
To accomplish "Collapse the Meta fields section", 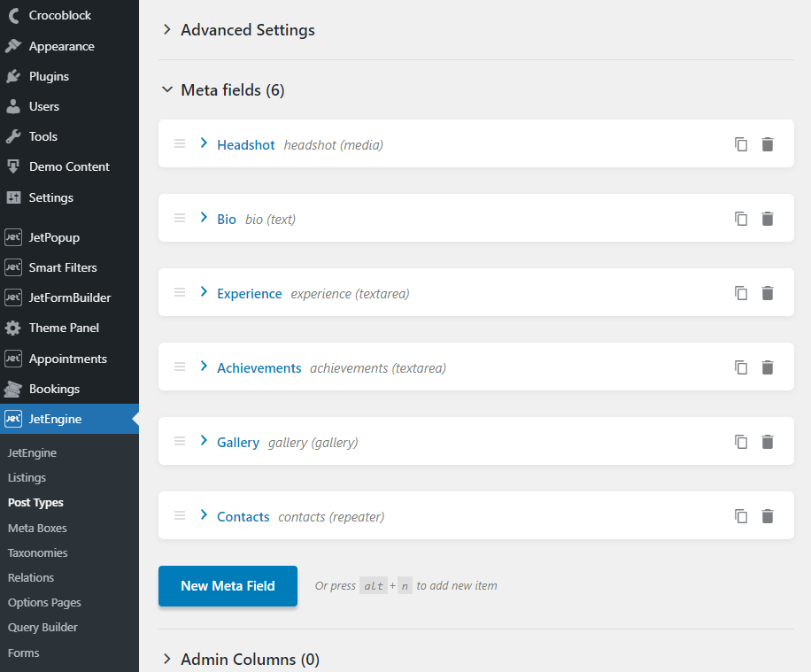I will 166,89.
